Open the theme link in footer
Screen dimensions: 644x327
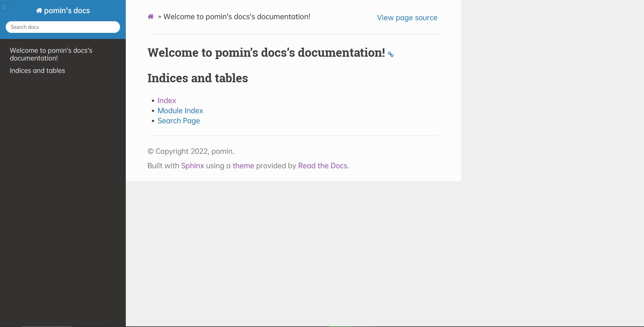coord(243,166)
